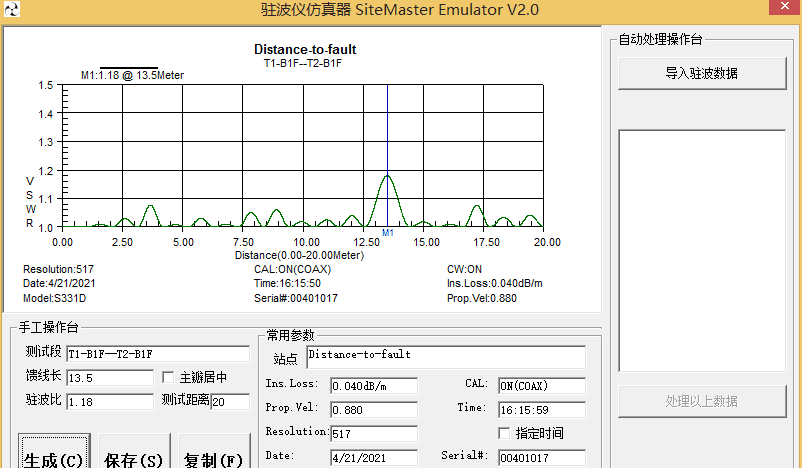Enable the 指定时间 checkbox
The height and width of the screenshot is (468, 803).
pos(505,433)
